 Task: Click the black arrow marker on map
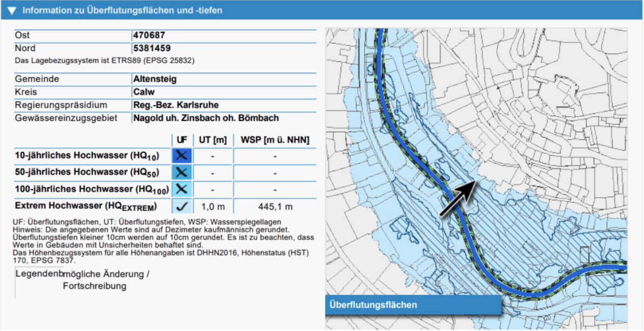point(457,199)
